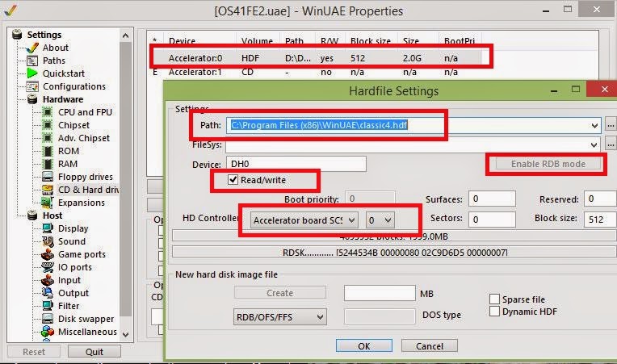
Task: Click the Paths icon in settings tree
Action: pyautogui.click(x=31, y=61)
